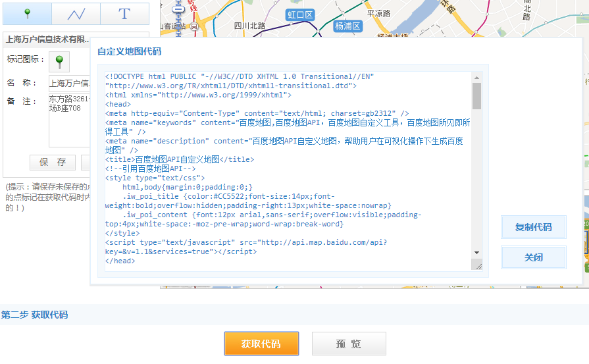Click the metro station icon on map

(178, 11)
